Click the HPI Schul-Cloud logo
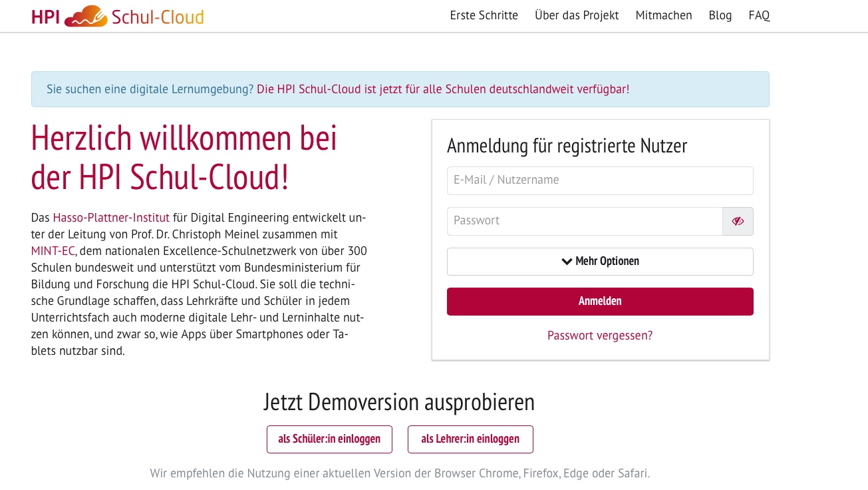 pos(118,16)
